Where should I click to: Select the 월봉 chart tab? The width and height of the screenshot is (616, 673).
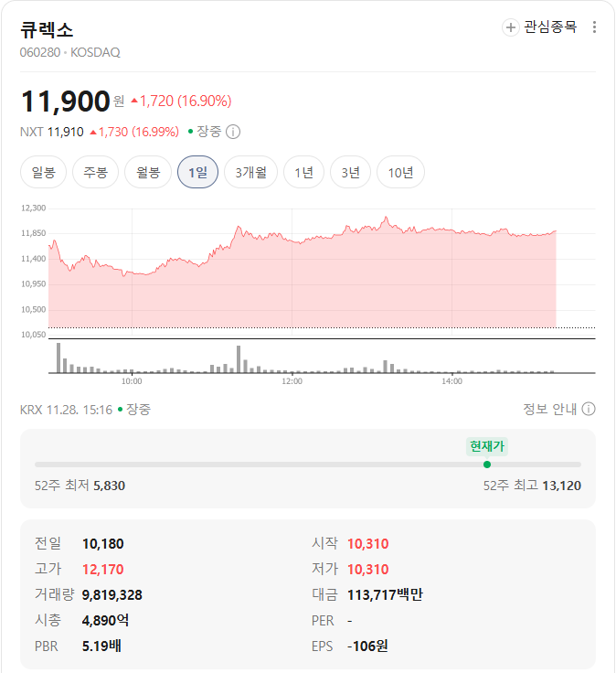[x=148, y=172]
